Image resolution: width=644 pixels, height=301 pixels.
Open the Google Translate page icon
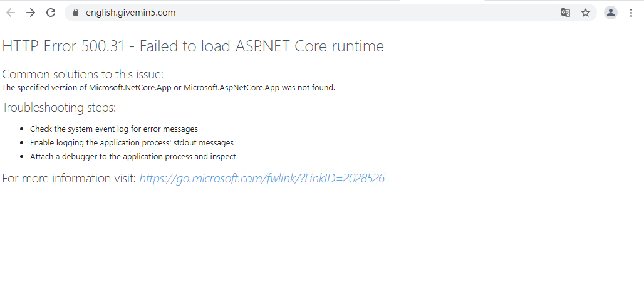pyautogui.click(x=566, y=13)
